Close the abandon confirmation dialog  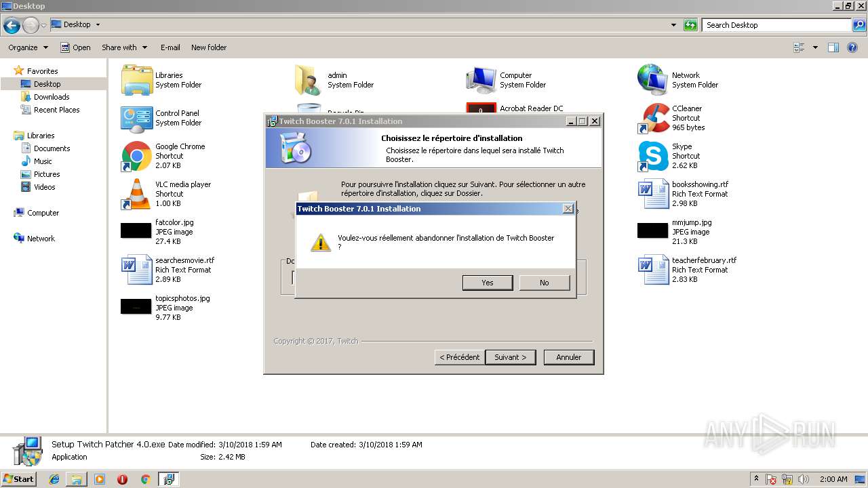point(568,209)
